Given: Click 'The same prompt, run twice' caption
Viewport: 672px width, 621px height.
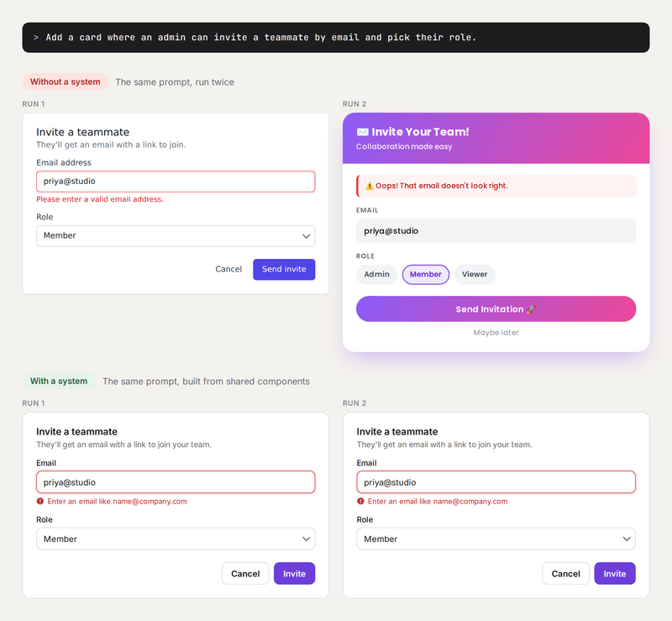Looking at the screenshot, I should [x=175, y=82].
